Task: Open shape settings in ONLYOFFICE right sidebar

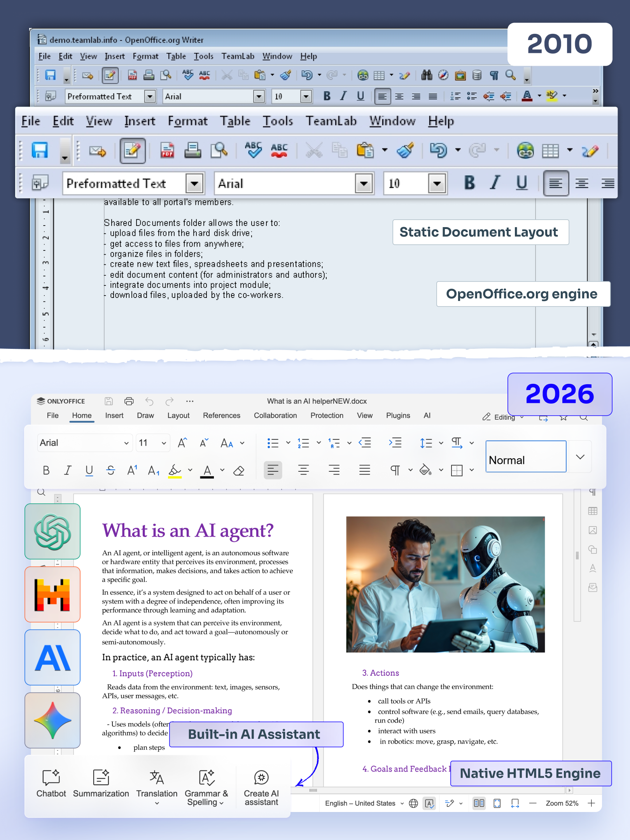Action: [593, 549]
